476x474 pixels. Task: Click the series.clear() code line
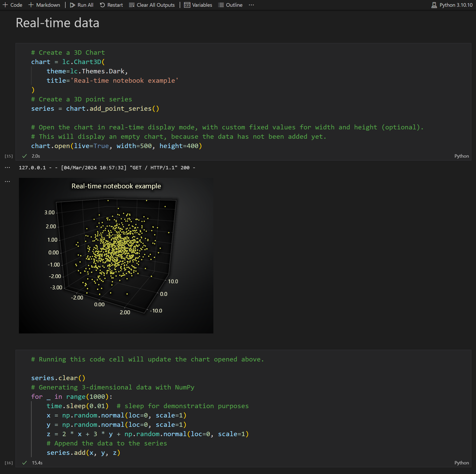pyautogui.click(x=58, y=378)
